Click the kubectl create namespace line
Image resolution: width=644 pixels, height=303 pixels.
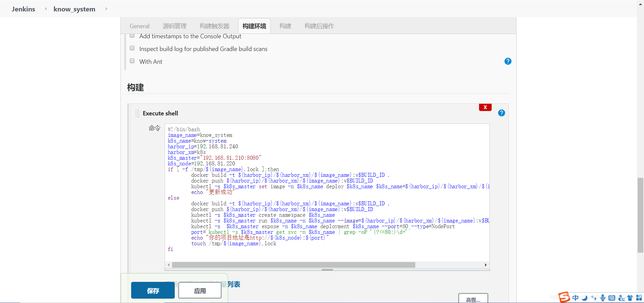(x=263, y=215)
